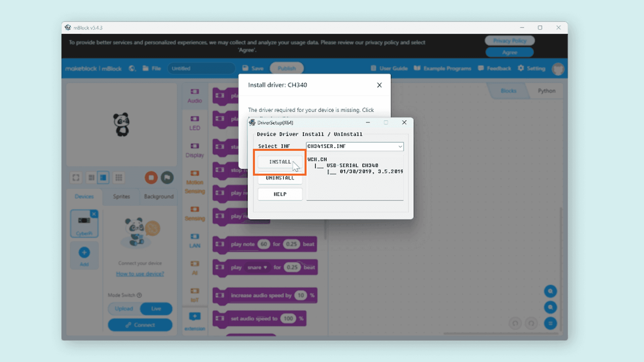Viewport: 644px width, 362px height.
Task: Open the extension center icon
Action: coord(195,317)
